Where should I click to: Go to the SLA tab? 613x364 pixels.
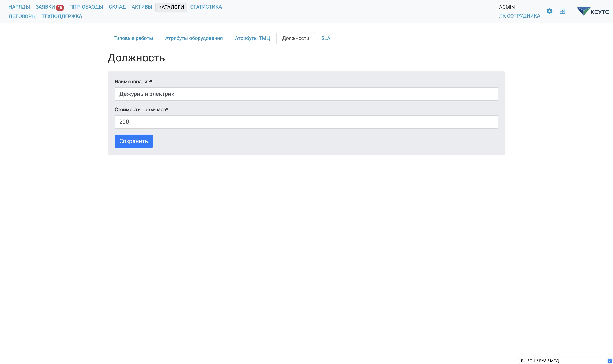tap(326, 38)
